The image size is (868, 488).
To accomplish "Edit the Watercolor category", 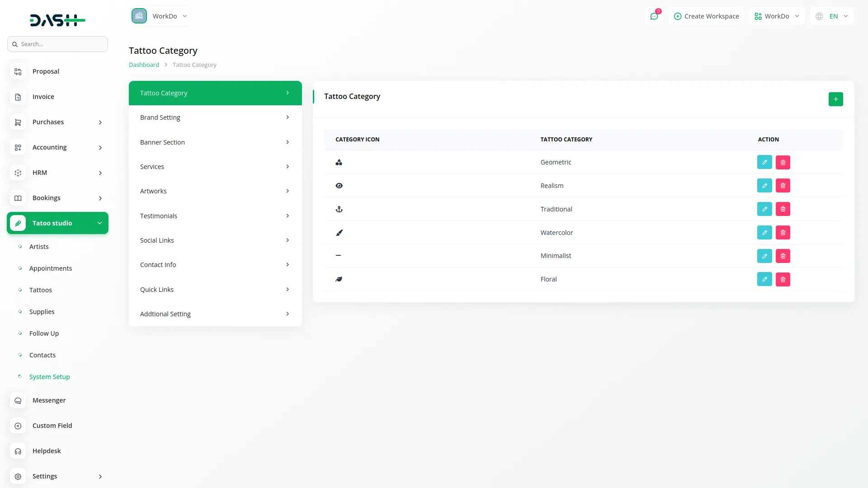I will 764,233.
